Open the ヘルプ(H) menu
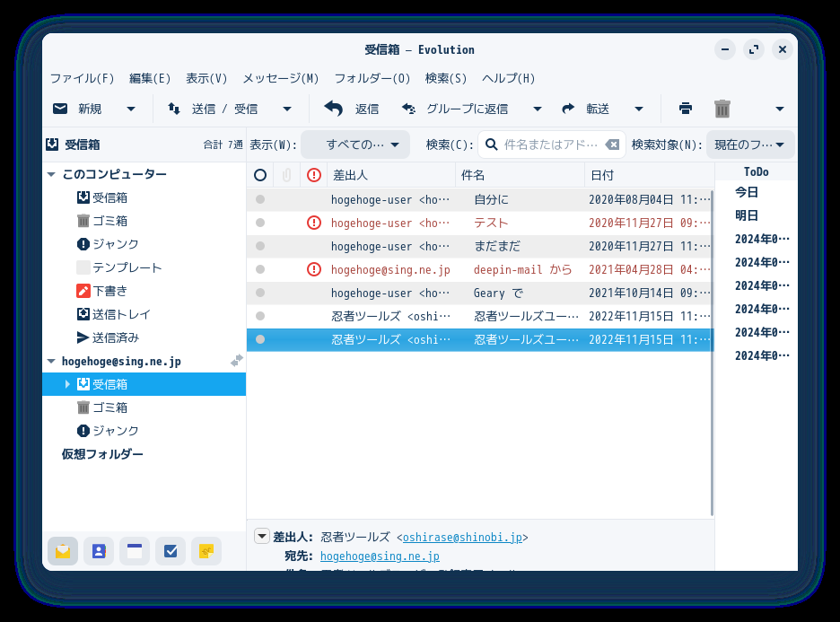 pyautogui.click(x=508, y=79)
